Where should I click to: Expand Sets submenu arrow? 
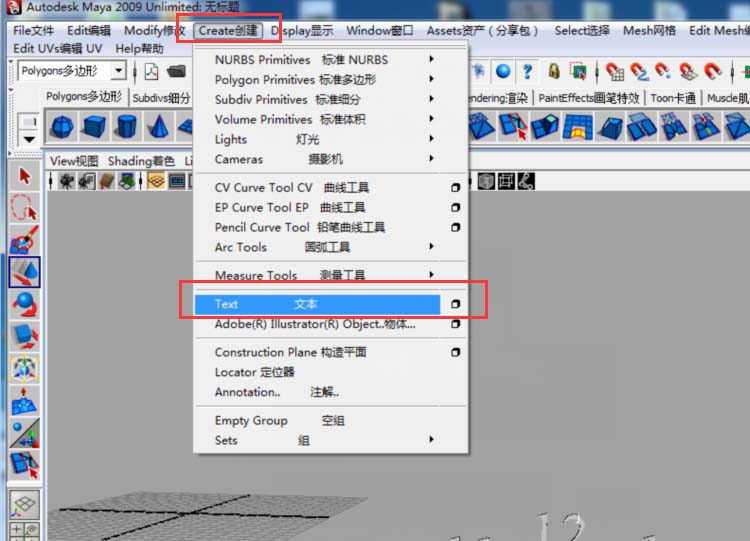pyautogui.click(x=431, y=439)
